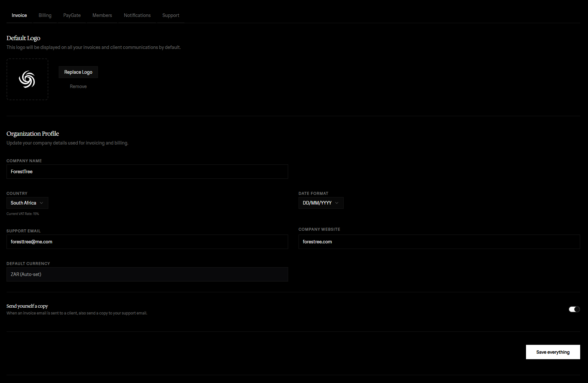Image resolution: width=588 pixels, height=383 pixels.
Task: Select the Invoice tab
Action: (19, 15)
